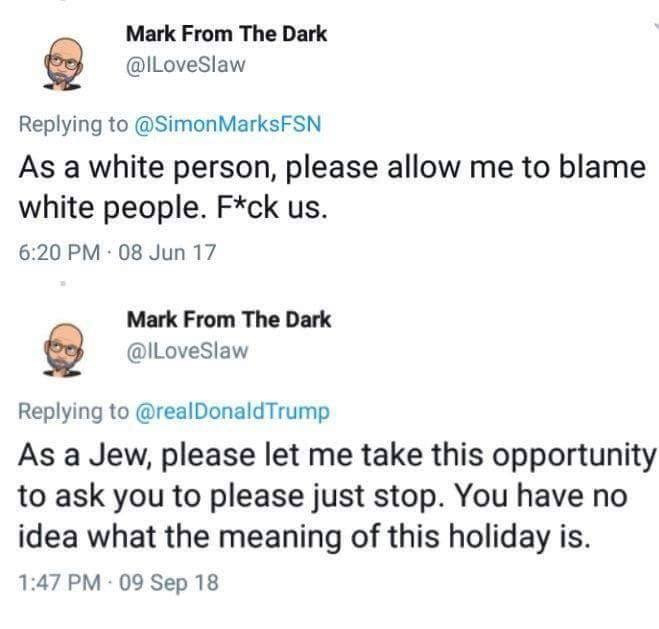Open the second Mark From The Dark name

(229, 319)
